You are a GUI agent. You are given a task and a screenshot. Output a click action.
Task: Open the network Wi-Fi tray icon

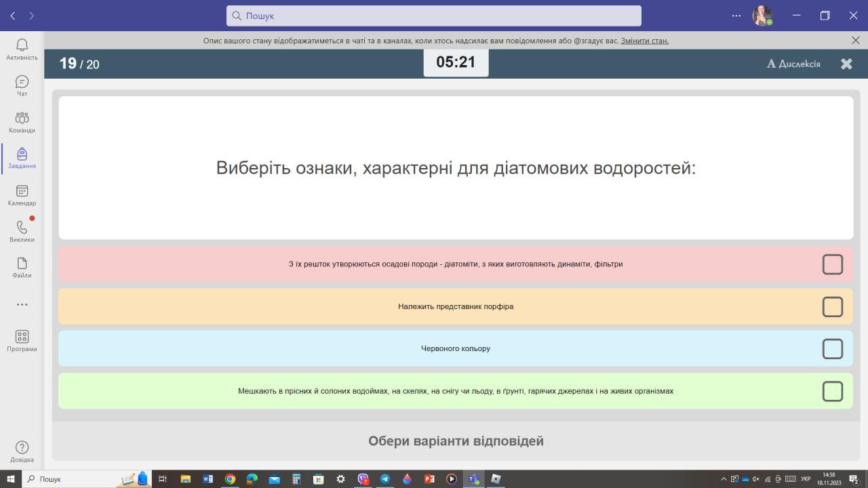click(x=767, y=479)
